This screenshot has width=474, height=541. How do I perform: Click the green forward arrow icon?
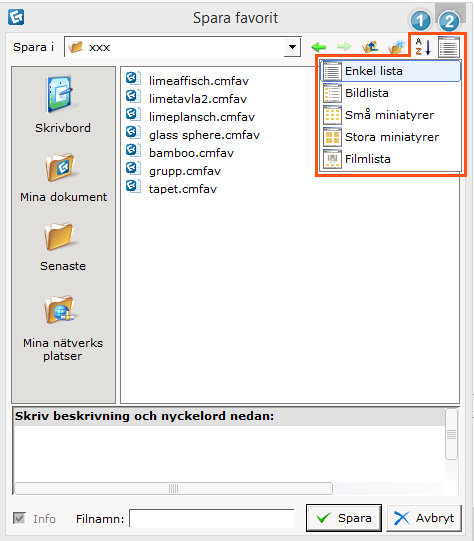344,47
